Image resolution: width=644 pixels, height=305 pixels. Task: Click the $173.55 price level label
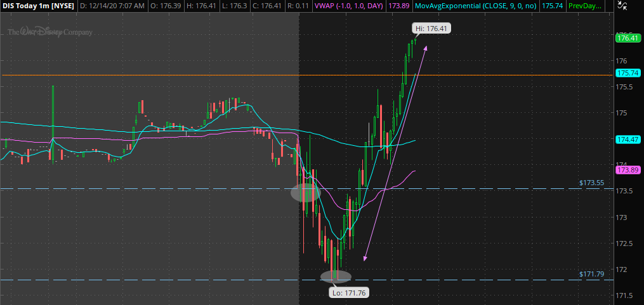click(x=592, y=183)
